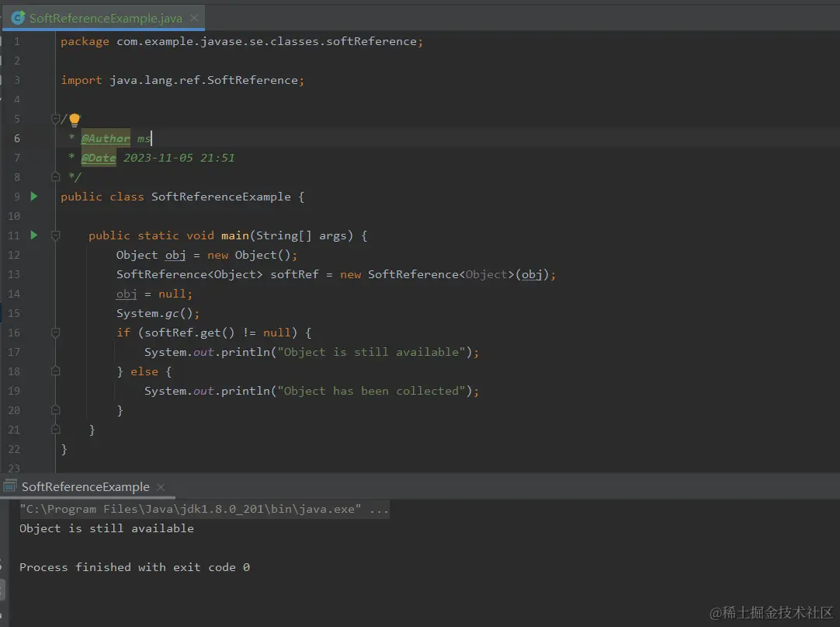840x627 pixels.
Task: Close the SoftReferenceExample run tab
Action: click(x=160, y=487)
